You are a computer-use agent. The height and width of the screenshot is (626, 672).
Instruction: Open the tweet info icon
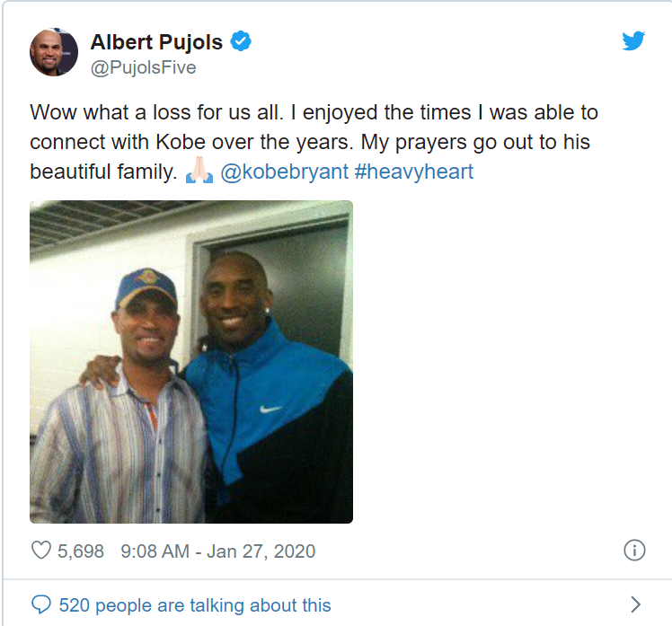pyautogui.click(x=633, y=551)
